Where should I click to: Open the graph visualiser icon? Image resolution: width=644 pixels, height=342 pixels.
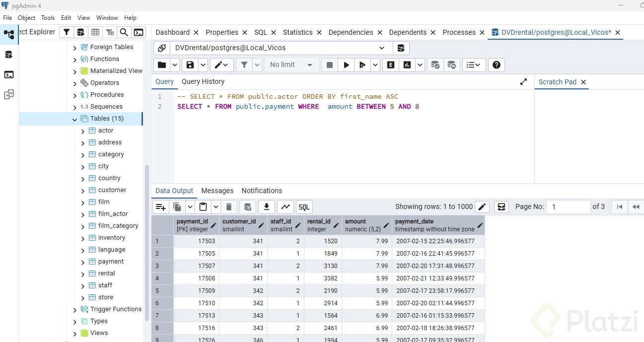point(285,207)
